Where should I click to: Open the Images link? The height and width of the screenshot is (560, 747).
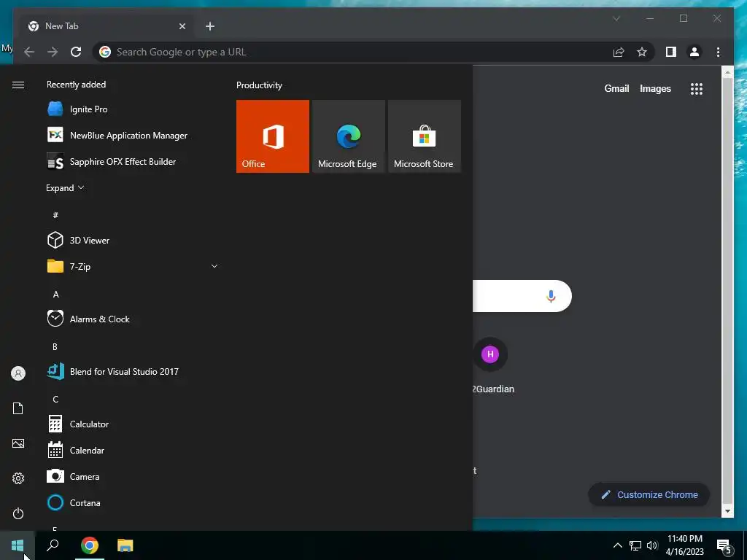[x=655, y=88]
